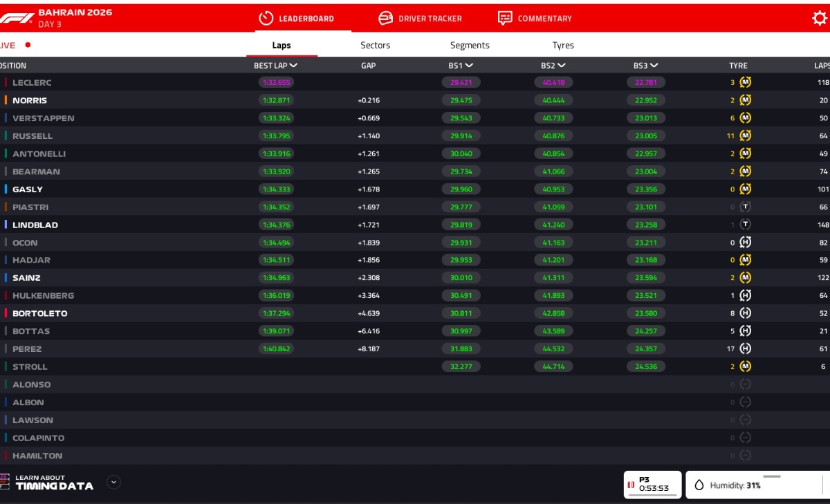The height and width of the screenshot is (504, 830).
Task: Toggle the red LIVE indicator
Action: click(26, 44)
